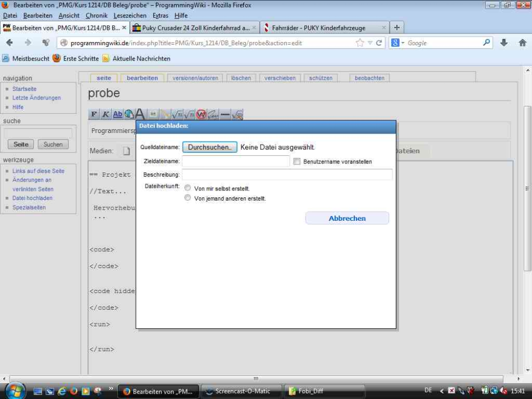Cancel the upload with Abbrechen
The image size is (532, 399).
[x=347, y=218]
